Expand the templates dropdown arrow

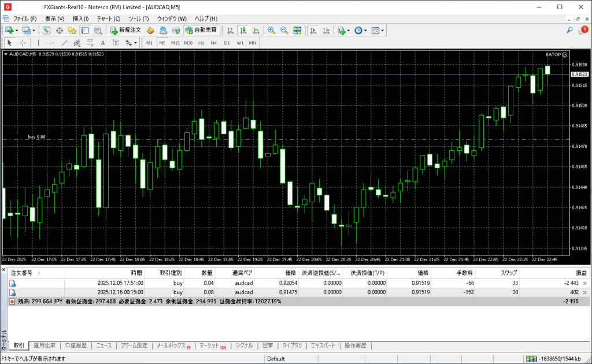pyautogui.click(x=383, y=30)
